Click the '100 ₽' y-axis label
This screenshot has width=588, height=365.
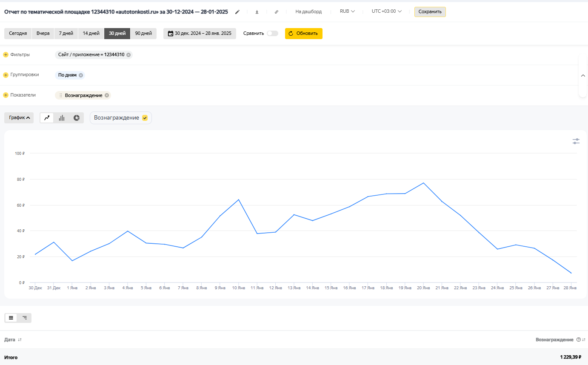[20, 153]
